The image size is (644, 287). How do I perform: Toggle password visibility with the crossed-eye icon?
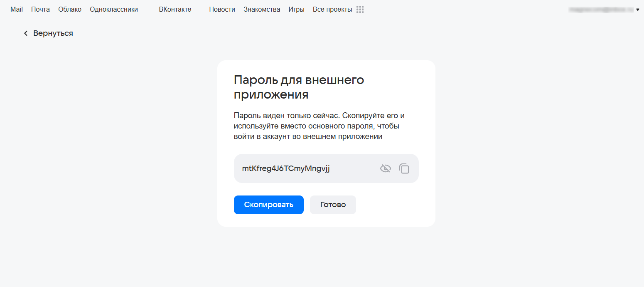(386, 168)
